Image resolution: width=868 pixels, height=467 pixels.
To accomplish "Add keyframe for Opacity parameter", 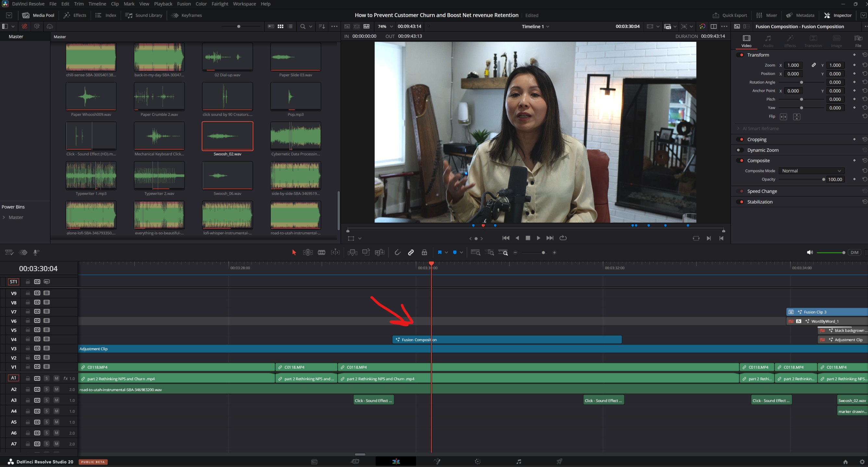I will pos(854,179).
